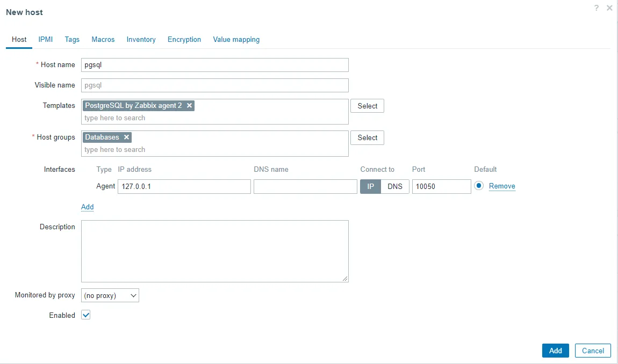Focus the Host name field
Viewport: 618px width, 364px height.
point(215,65)
